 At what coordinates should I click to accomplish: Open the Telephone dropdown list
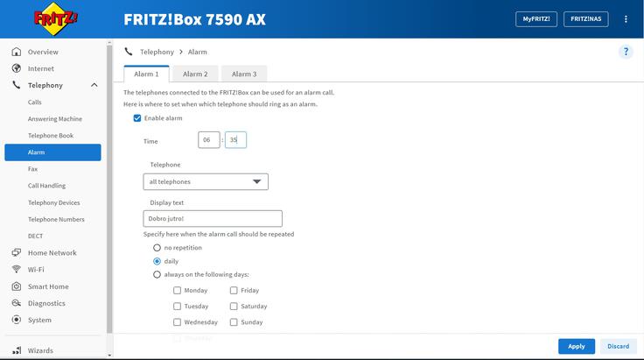tap(206, 181)
